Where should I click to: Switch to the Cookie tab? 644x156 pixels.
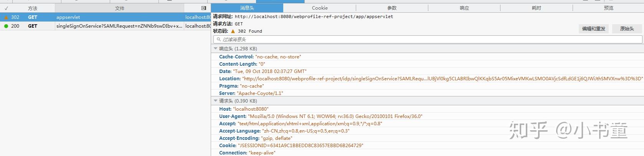pyautogui.click(x=320, y=8)
